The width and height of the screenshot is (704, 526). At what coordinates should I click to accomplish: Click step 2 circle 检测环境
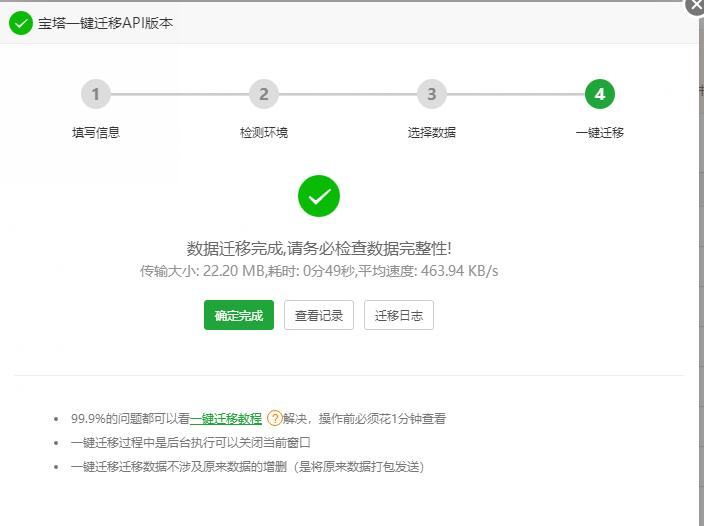264,94
